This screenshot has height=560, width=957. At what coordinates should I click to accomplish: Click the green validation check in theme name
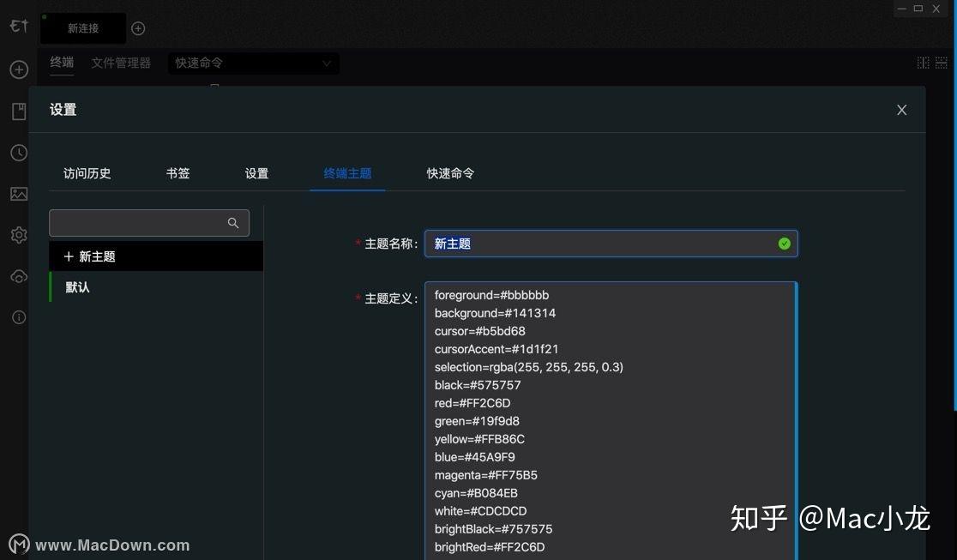[785, 244]
